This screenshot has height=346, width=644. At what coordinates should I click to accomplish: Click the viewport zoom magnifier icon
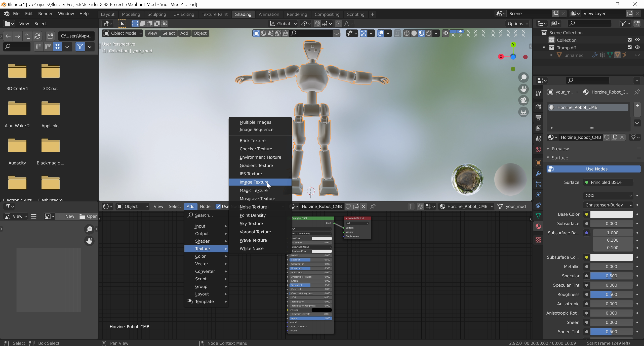[524, 77]
